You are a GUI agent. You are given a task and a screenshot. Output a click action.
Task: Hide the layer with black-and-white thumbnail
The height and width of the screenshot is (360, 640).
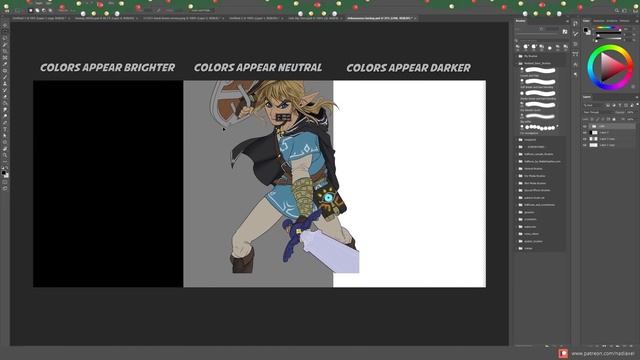point(584,133)
